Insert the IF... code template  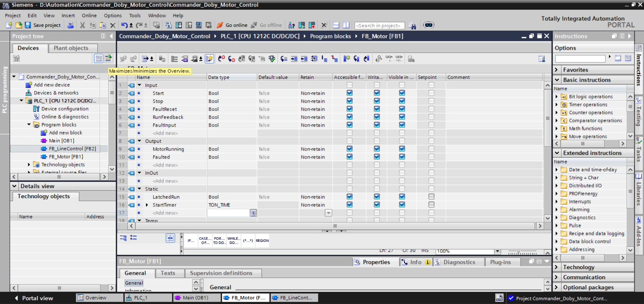pos(191,241)
